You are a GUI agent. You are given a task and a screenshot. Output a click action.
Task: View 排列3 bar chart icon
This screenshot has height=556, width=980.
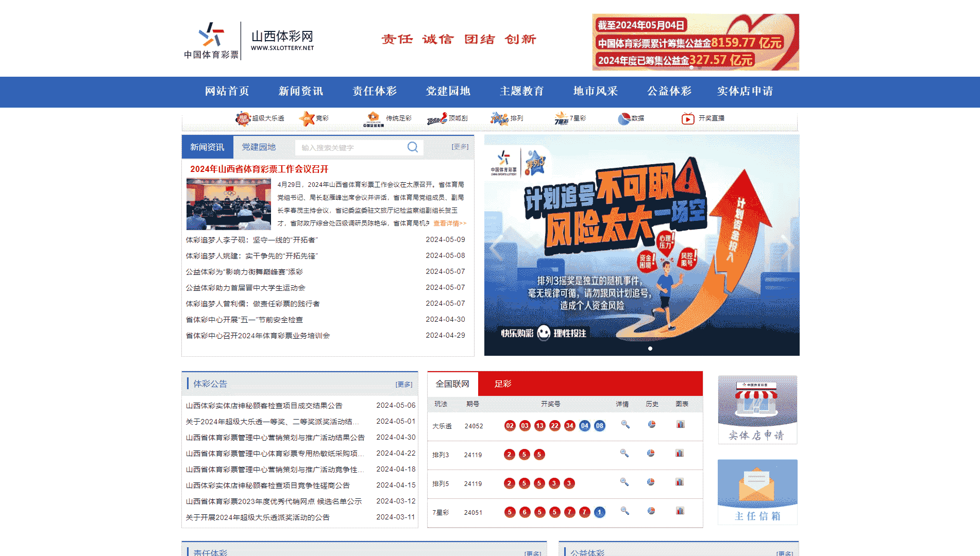tap(680, 453)
